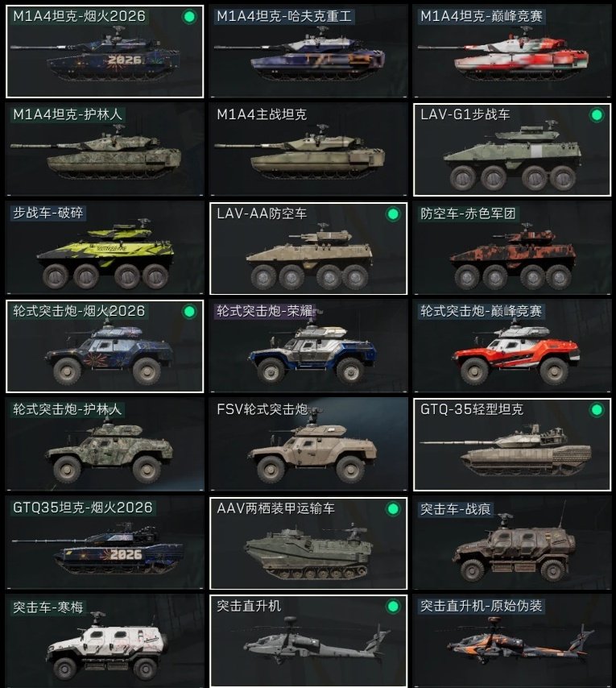Toggle the green equipped dot on LAV-G1步战车
The image size is (616, 688).
tap(597, 115)
